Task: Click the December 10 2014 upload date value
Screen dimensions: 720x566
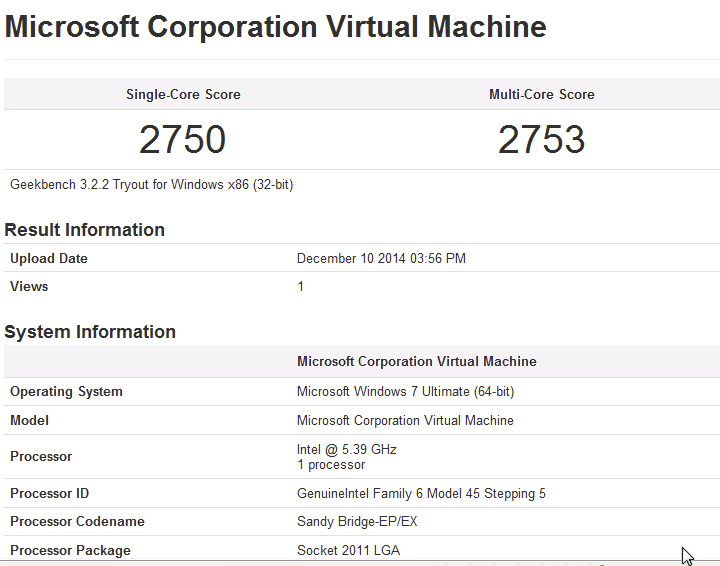Action: coord(381,258)
